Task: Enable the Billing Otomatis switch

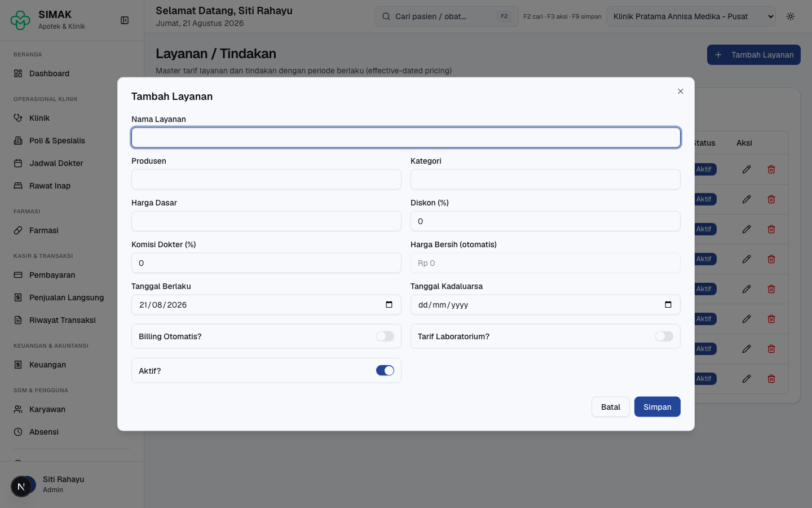Action: [385, 336]
